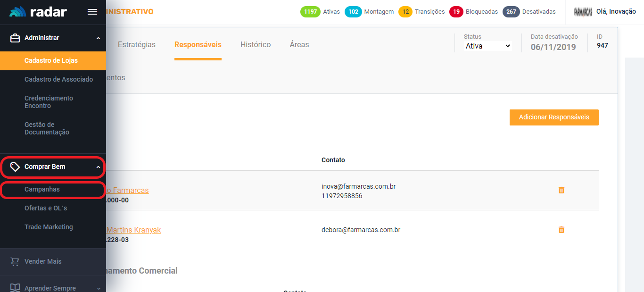Delete the inova@farmarcas.com.br responsible entry
The image size is (644, 292).
coord(561,190)
